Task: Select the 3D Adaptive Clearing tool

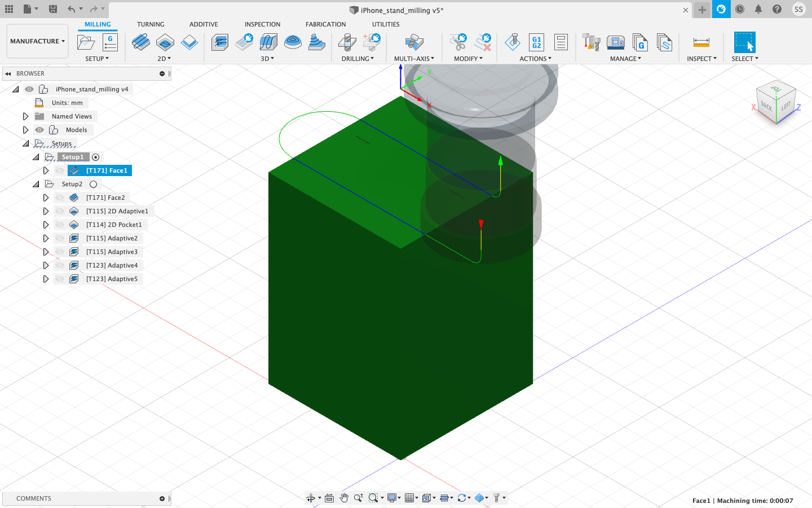Action: [x=220, y=42]
